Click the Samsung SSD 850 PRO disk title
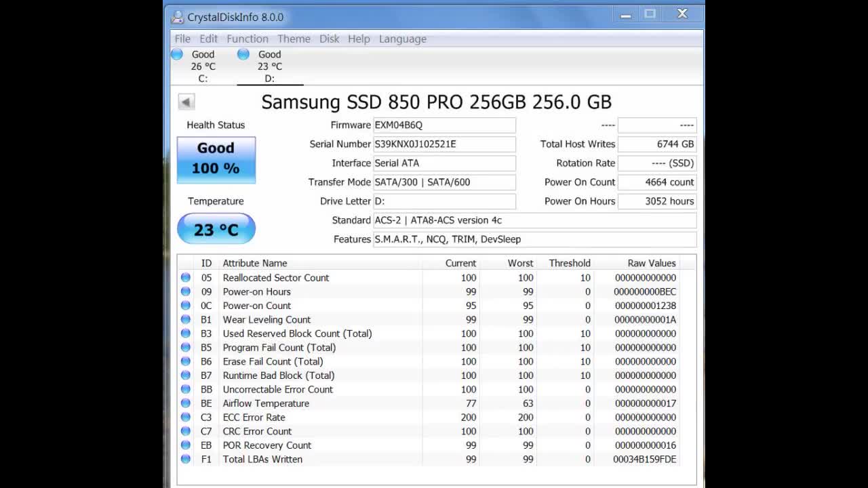Viewport: 868px width, 488px height. click(x=437, y=102)
